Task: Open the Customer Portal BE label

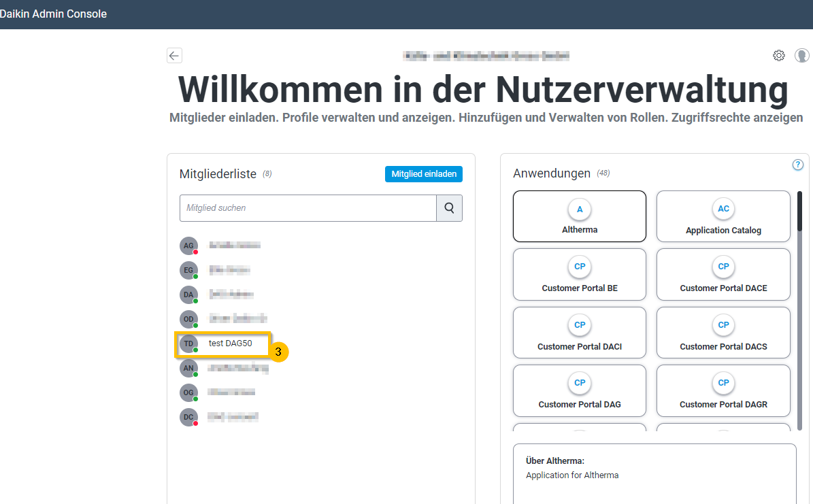Action: 580,288
